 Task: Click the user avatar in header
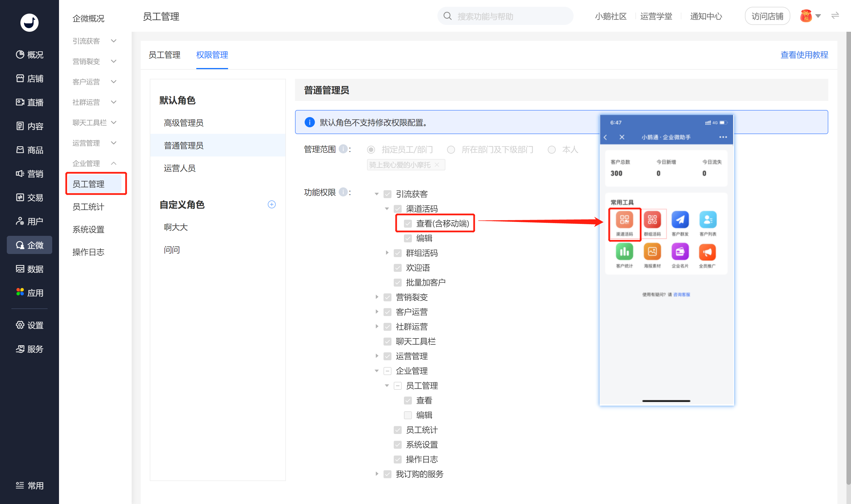[806, 16]
